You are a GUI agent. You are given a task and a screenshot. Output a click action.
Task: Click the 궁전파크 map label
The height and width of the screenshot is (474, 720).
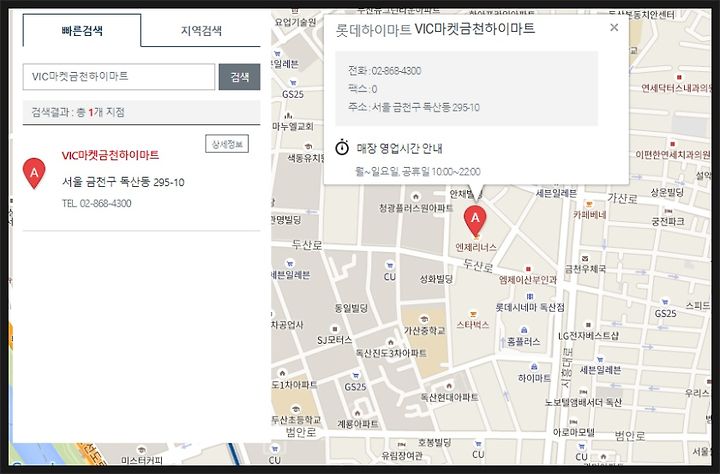pos(668,222)
